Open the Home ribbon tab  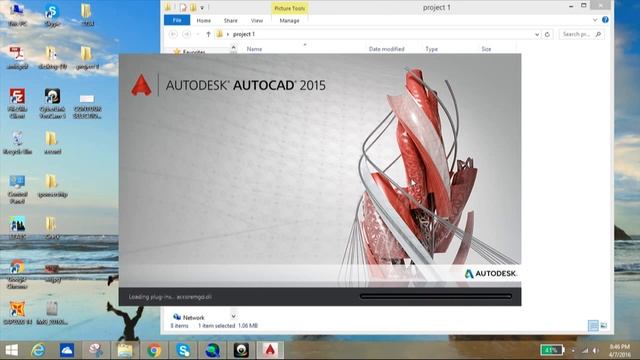(204, 20)
